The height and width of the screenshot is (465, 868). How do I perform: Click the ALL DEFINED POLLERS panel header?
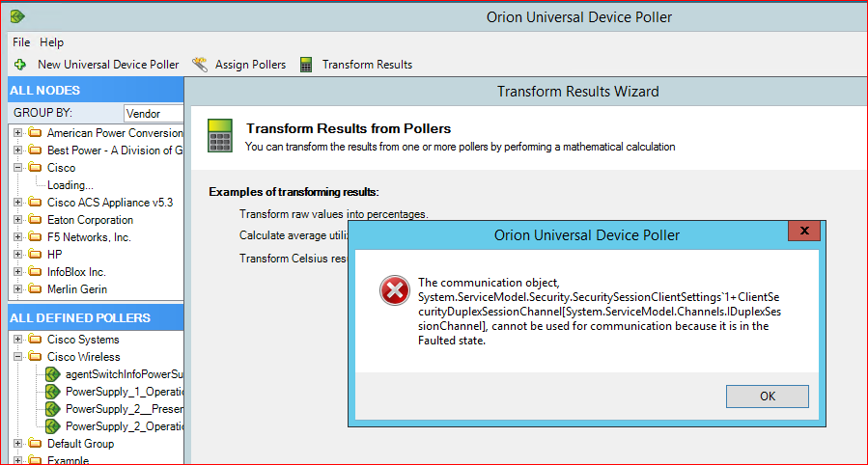[x=96, y=318]
